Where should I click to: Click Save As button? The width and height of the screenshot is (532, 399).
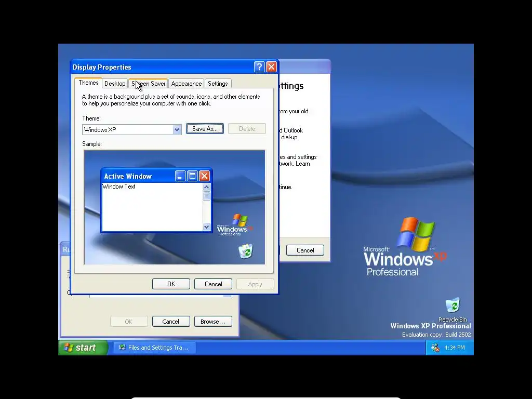click(205, 129)
